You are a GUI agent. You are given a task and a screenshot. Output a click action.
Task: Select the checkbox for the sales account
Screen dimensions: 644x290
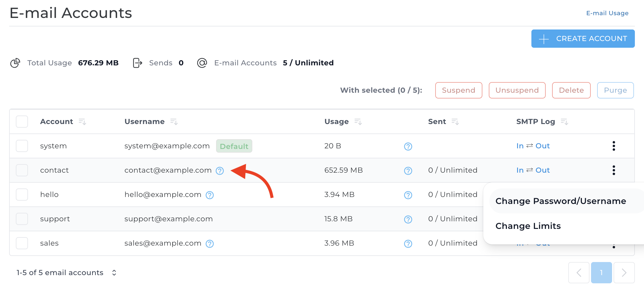pyautogui.click(x=22, y=243)
